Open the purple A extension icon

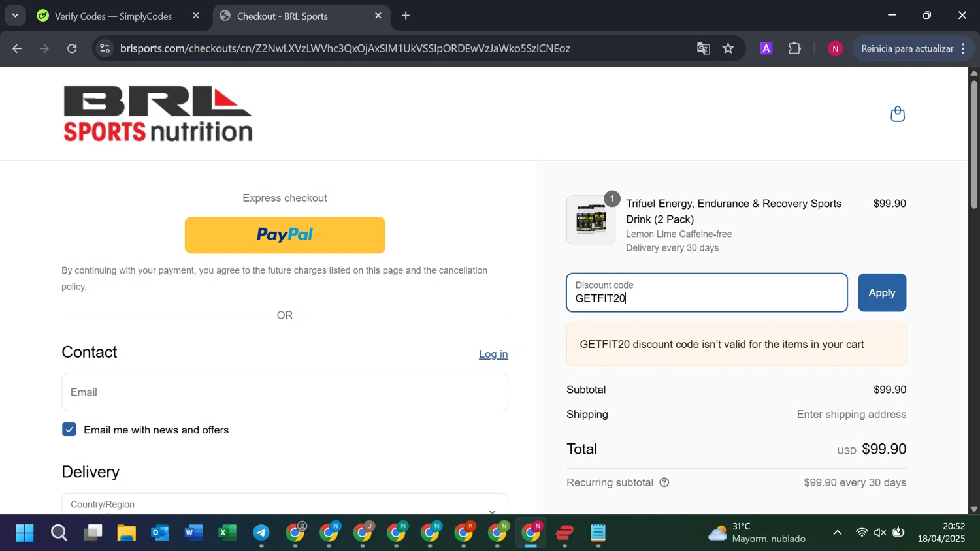coord(766,48)
